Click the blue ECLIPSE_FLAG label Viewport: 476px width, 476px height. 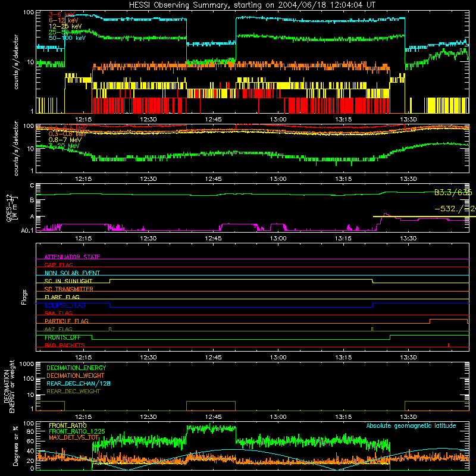(x=65, y=305)
